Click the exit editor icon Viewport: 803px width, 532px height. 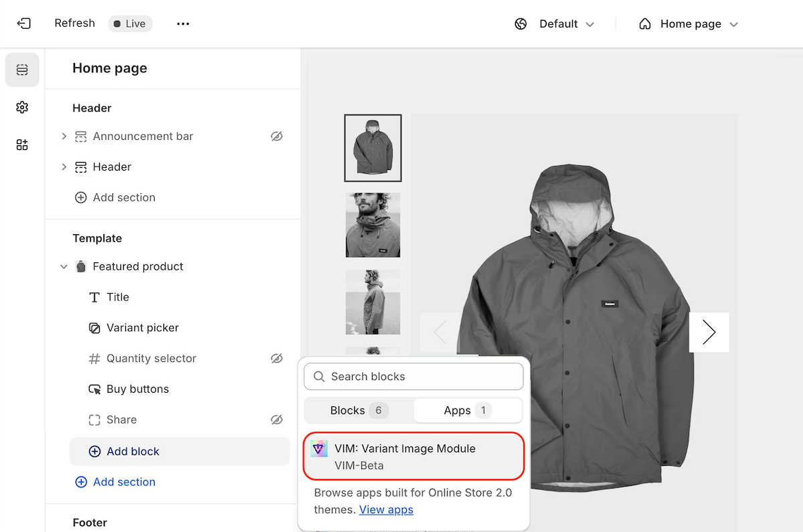24,23
